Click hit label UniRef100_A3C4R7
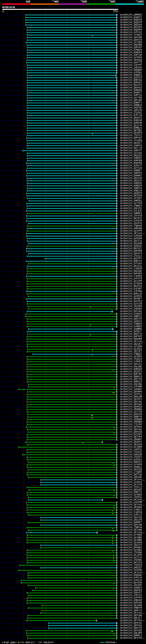 (131, 289)
